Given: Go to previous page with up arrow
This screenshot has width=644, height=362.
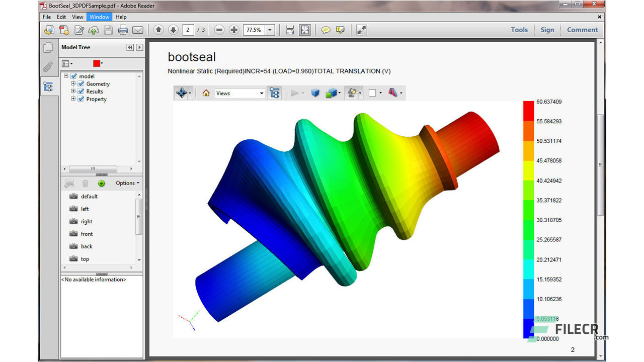Looking at the screenshot, I should pos(158,30).
